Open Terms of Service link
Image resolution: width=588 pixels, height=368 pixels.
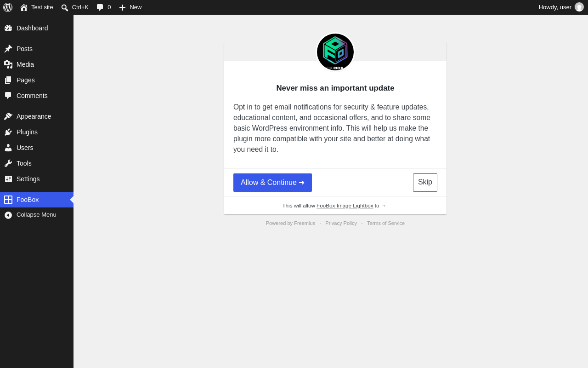pos(386,223)
